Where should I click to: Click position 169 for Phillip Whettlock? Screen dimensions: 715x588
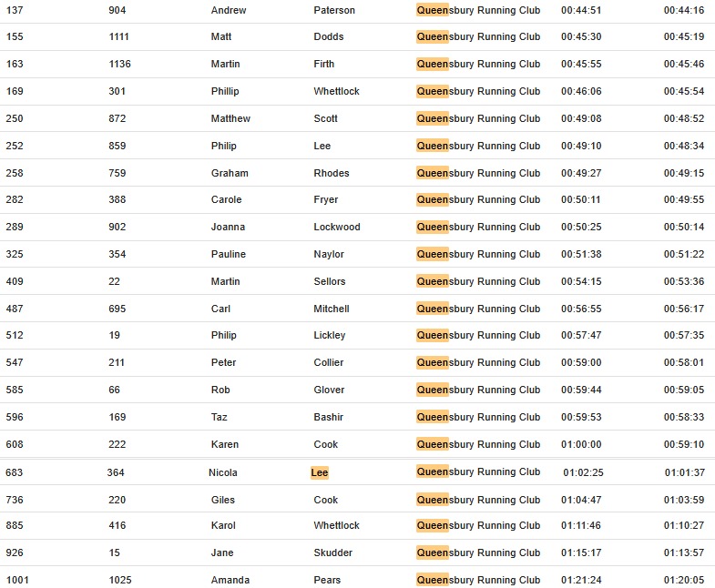[x=15, y=91]
